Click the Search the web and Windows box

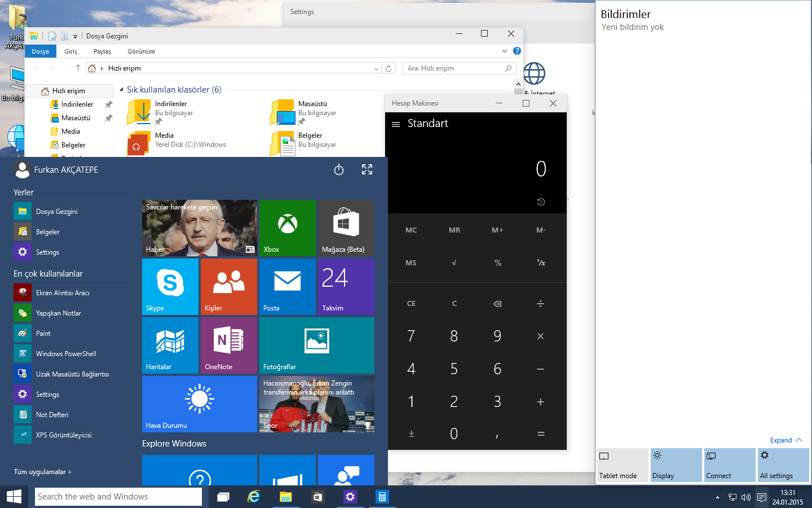coord(118,497)
